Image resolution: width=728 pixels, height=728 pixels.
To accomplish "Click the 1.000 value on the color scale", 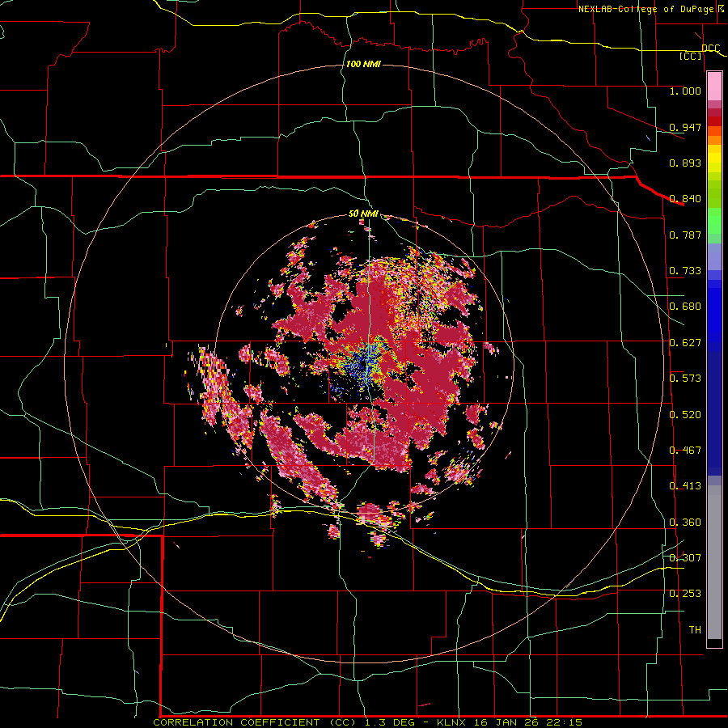I will point(685,91).
